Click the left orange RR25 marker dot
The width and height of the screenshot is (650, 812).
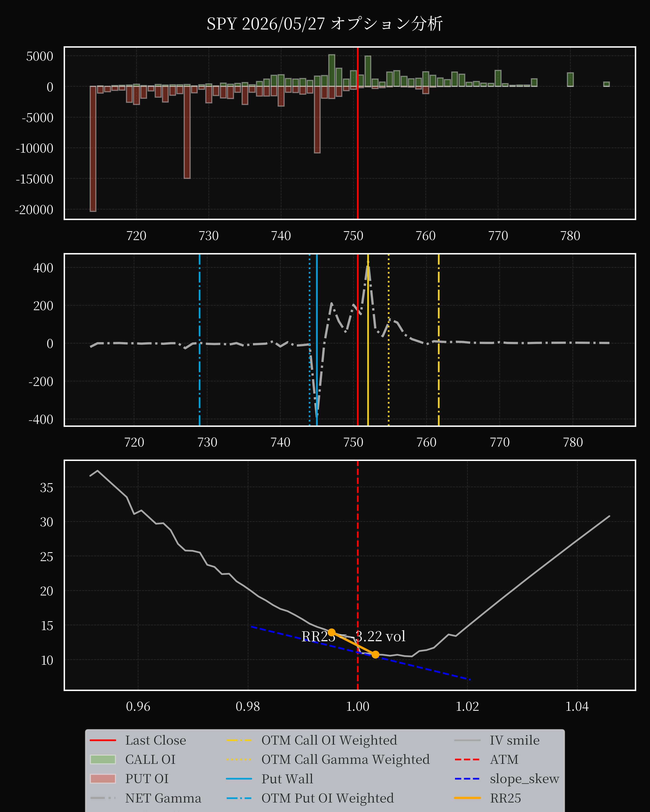[x=331, y=632]
